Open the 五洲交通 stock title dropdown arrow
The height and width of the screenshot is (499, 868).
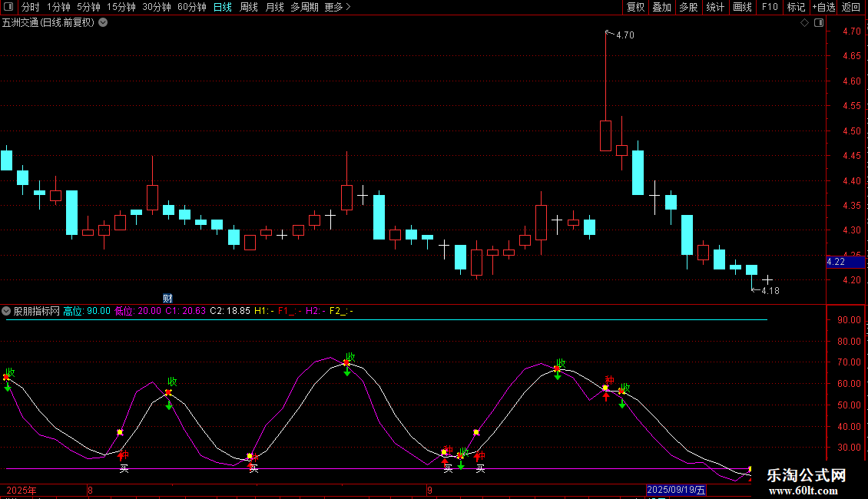point(103,23)
